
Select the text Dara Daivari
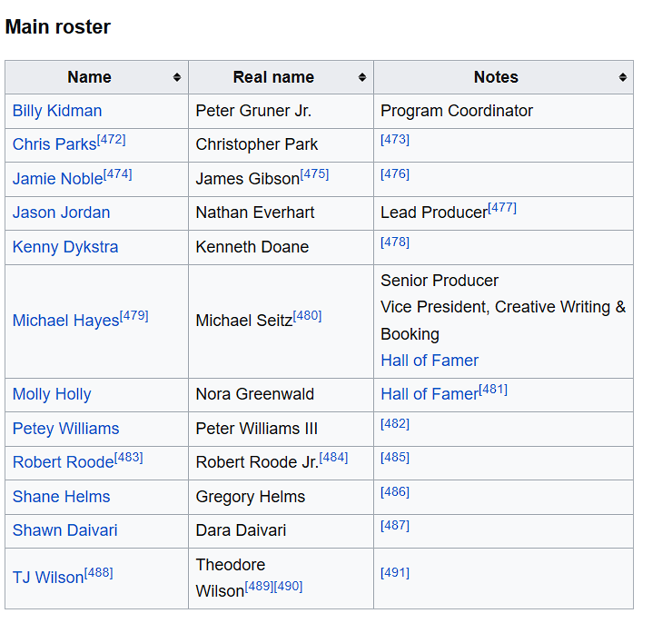point(241,530)
